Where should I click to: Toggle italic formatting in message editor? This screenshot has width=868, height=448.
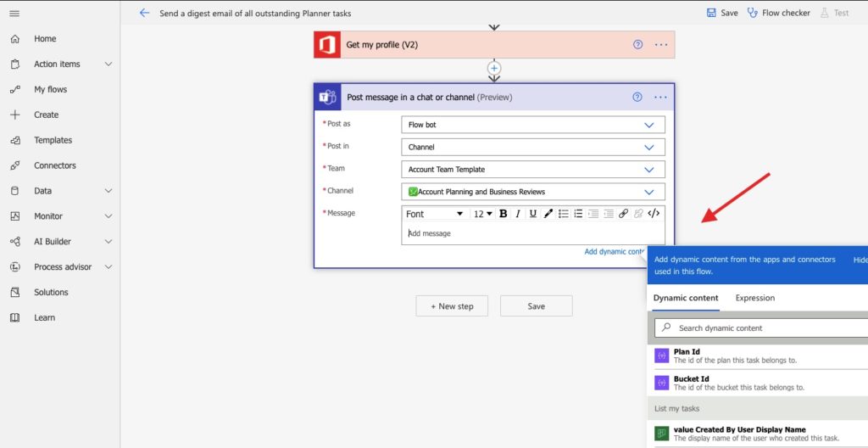[x=518, y=214]
